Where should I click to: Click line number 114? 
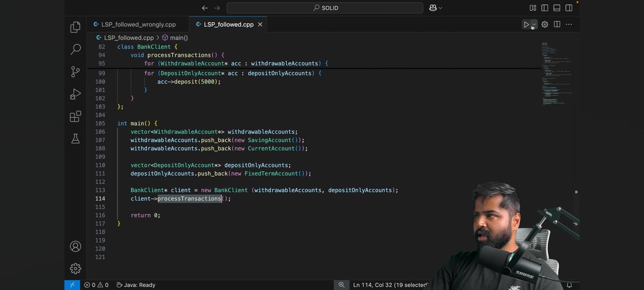[100, 199]
